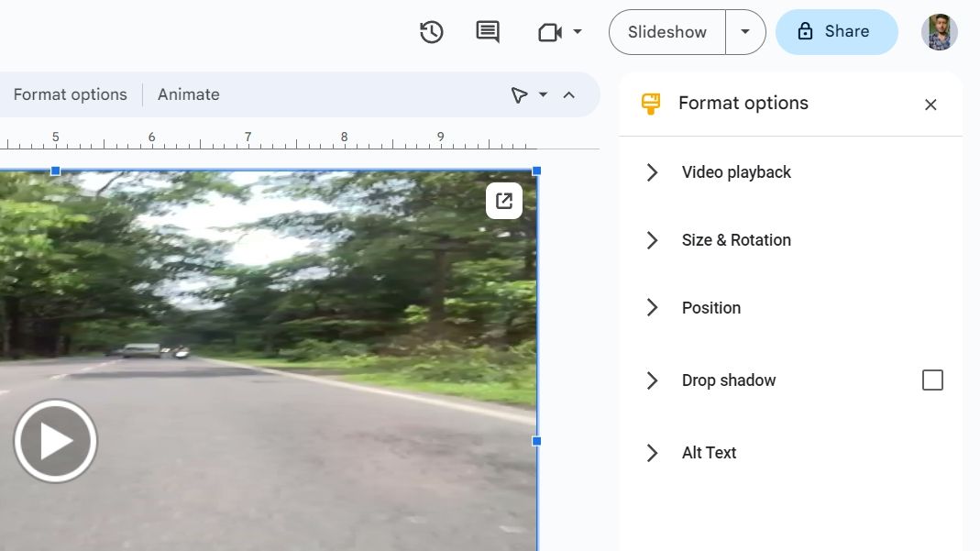Image resolution: width=980 pixels, height=551 pixels.
Task: Select Format options in the toolbar menu
Action: coord(70,94)
